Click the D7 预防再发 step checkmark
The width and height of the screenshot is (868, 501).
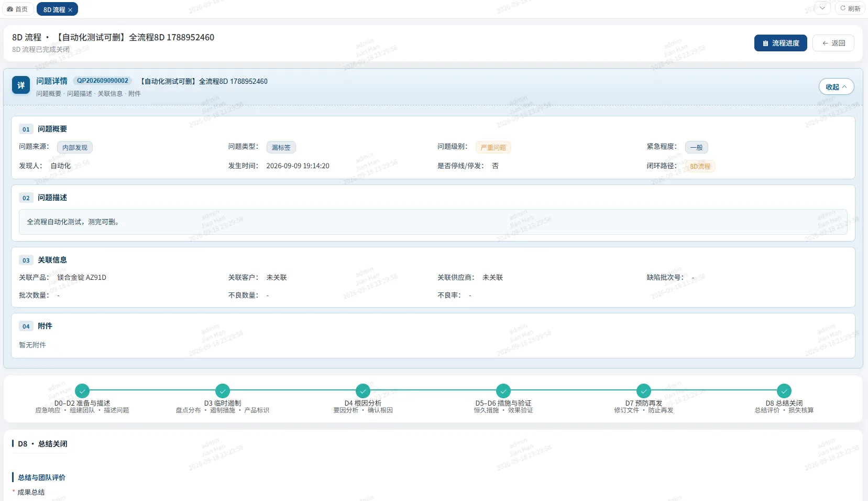pos(644,391)
